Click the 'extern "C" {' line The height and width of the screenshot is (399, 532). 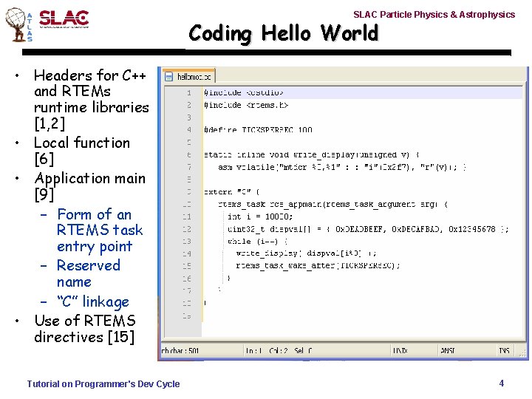coord(231,191)
